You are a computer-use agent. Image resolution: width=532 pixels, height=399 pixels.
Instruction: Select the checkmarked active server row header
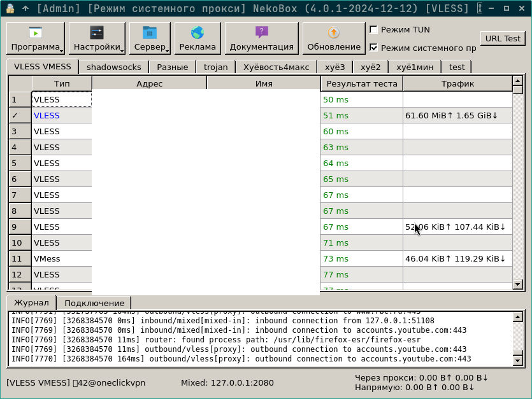(20, 115)
